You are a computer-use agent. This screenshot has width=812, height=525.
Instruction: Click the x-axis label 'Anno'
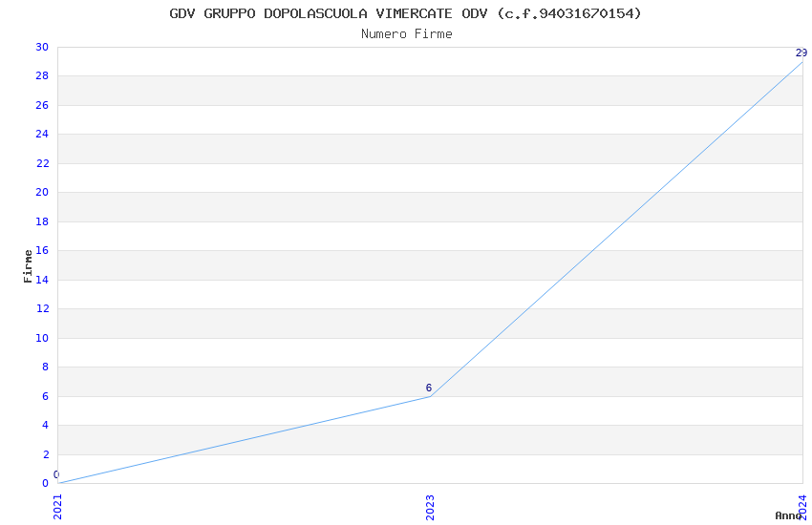[x=788, y=515]
